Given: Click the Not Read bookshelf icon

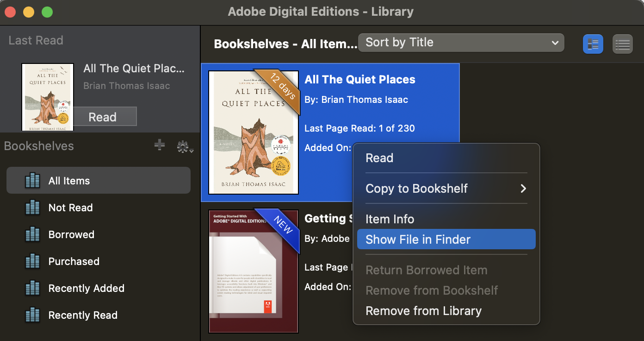Looking at the screenshot, I should click(x=32, y=208).
